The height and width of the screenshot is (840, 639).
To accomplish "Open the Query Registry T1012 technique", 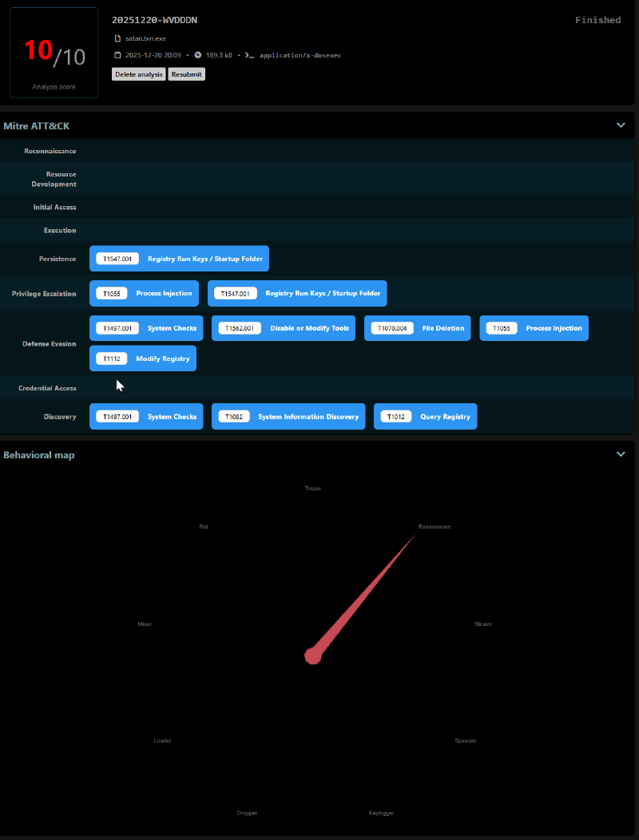I will 425,417.
